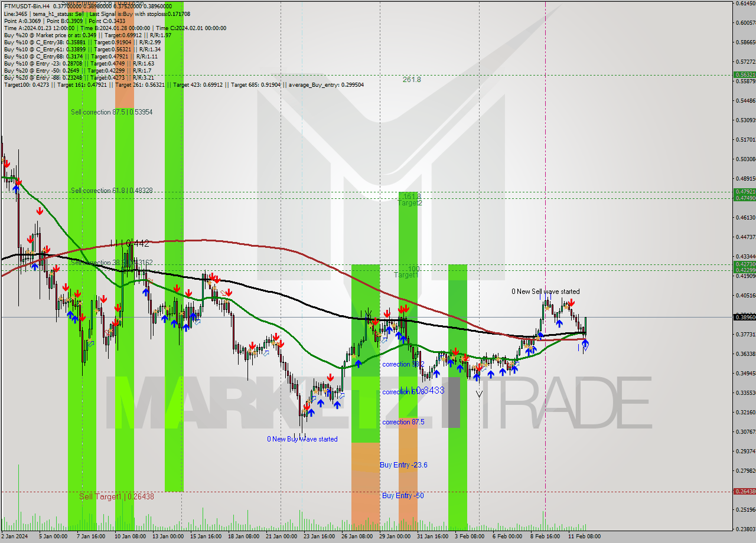Click 0.40516 on the price axis

pyautogui.click(x=745, y=295)
